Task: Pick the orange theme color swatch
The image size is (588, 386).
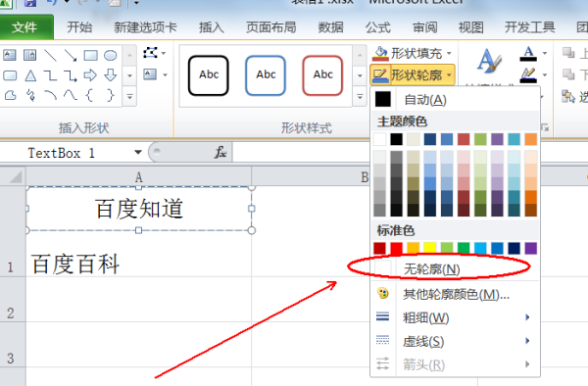Action: pyautogui.click(x=530, y=139)
